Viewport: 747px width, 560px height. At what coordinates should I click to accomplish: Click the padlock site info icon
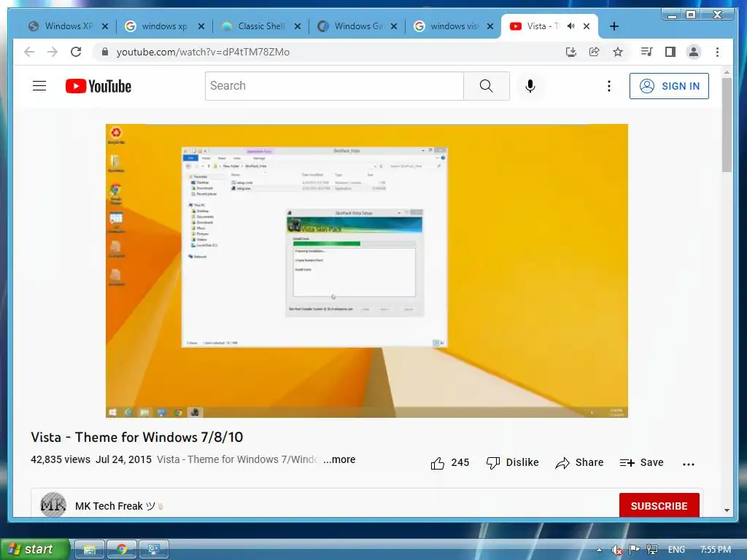(x=105, y=52)
